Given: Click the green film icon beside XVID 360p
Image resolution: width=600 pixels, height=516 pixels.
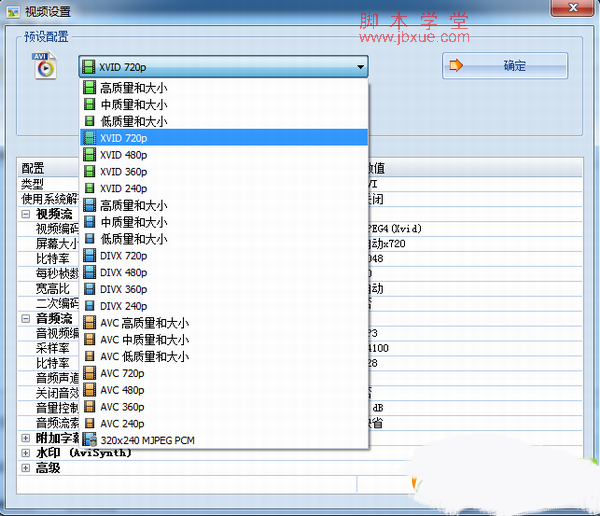Looking at the screenshot, I should coord(89,171).
